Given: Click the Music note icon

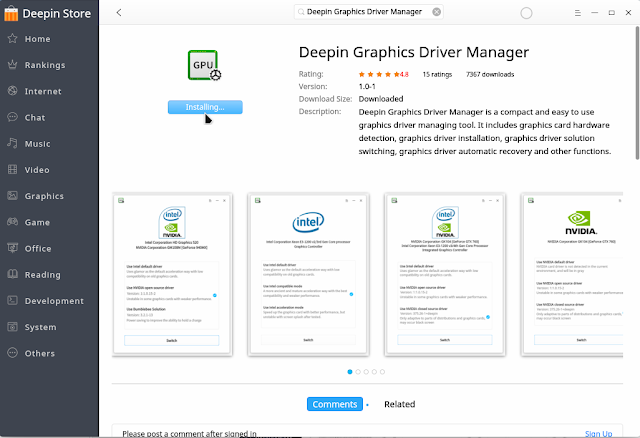Looking at the screenshot, I should coord(13,143).
